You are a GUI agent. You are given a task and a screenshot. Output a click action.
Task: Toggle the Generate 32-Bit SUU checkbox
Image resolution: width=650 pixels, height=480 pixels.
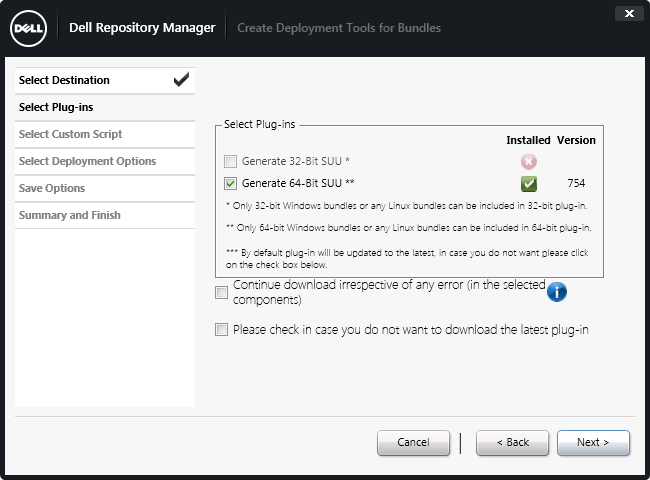point(231,161)
